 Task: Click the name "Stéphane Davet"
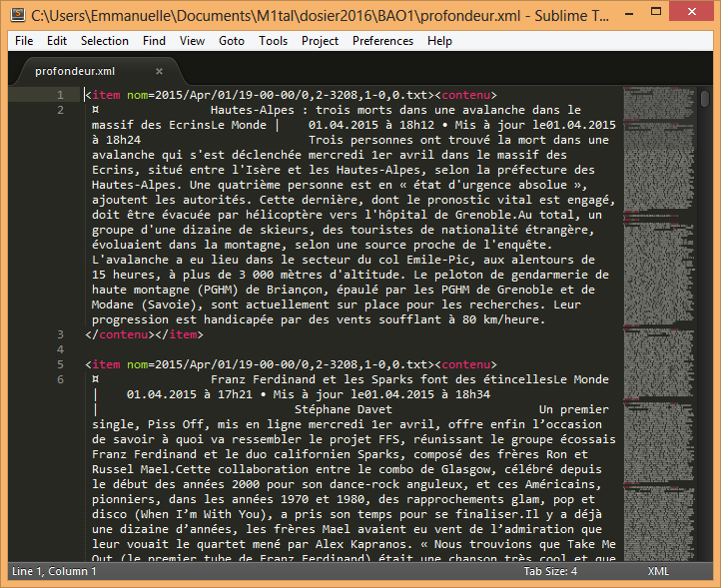click(344, 409)
